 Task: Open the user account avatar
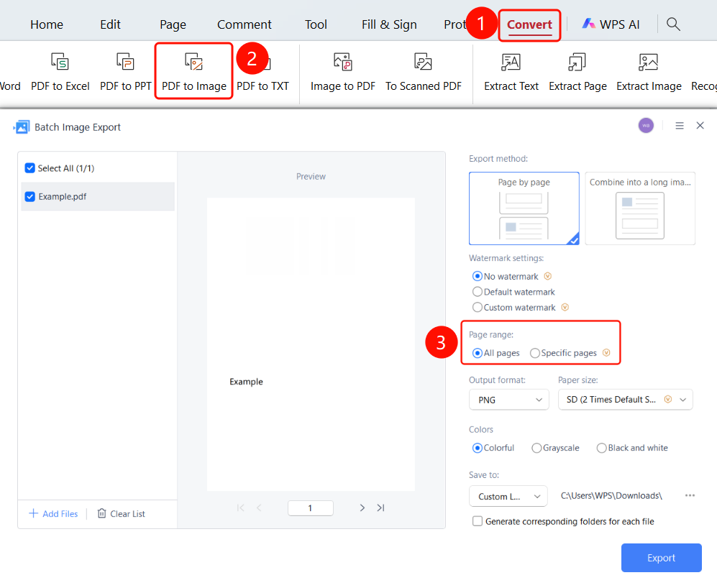[x=646, y=125]
